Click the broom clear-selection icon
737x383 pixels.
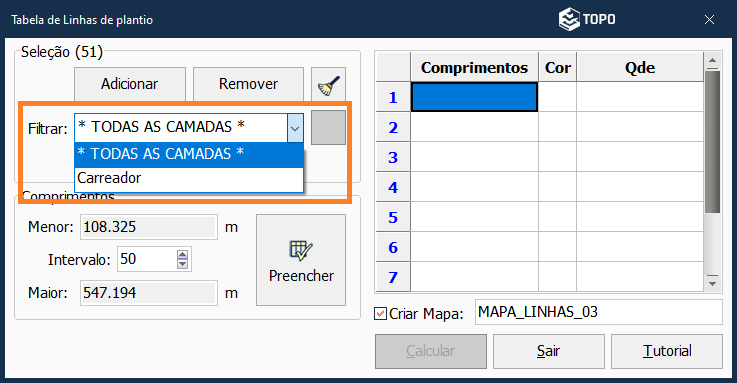[328, 84]
